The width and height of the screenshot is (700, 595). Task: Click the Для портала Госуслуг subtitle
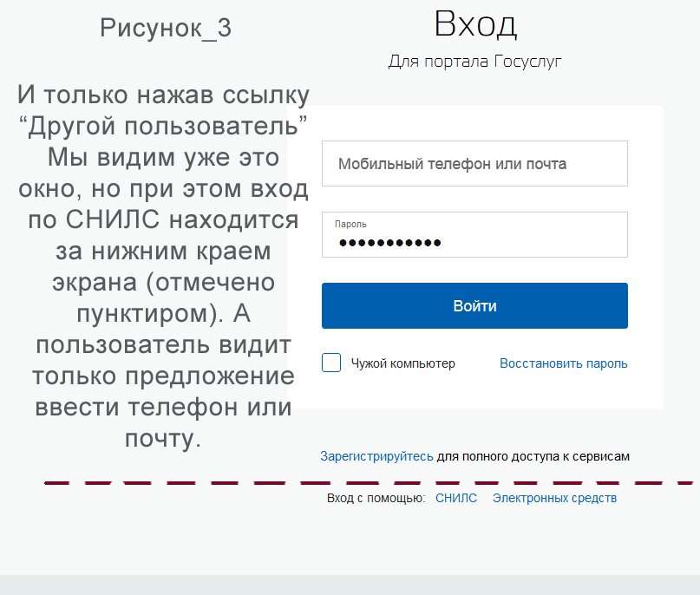tap(475, 62)
